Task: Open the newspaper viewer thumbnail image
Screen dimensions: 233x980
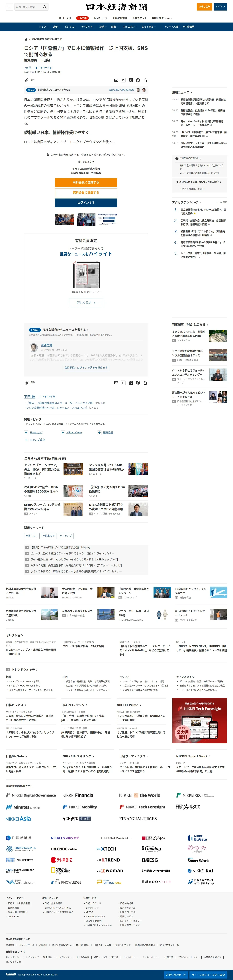Action: pyautogui.click(x=86, y=275)
